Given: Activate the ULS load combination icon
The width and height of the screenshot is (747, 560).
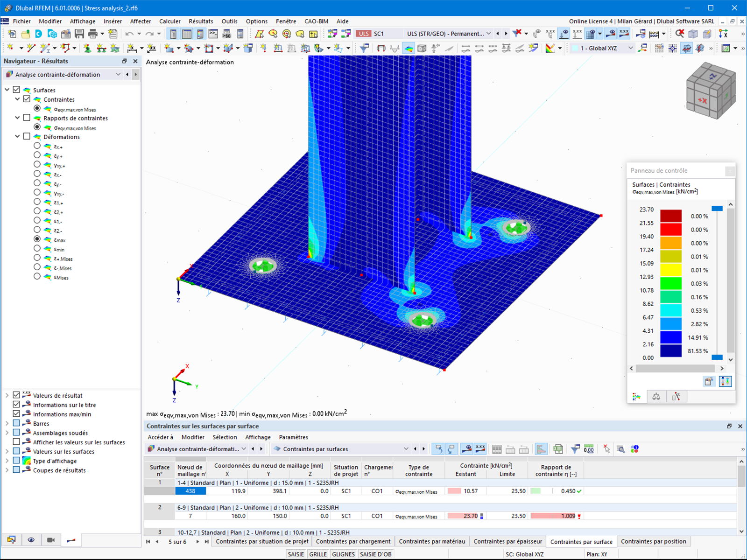Looking at the screenshot, I should click(364, 33).
